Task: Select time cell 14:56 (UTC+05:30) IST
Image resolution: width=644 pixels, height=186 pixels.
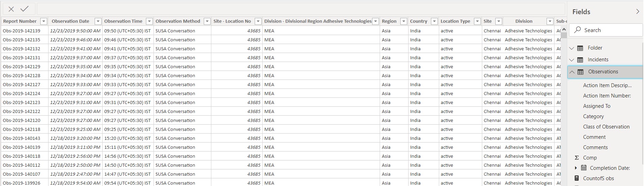Action: coord(128,156)
